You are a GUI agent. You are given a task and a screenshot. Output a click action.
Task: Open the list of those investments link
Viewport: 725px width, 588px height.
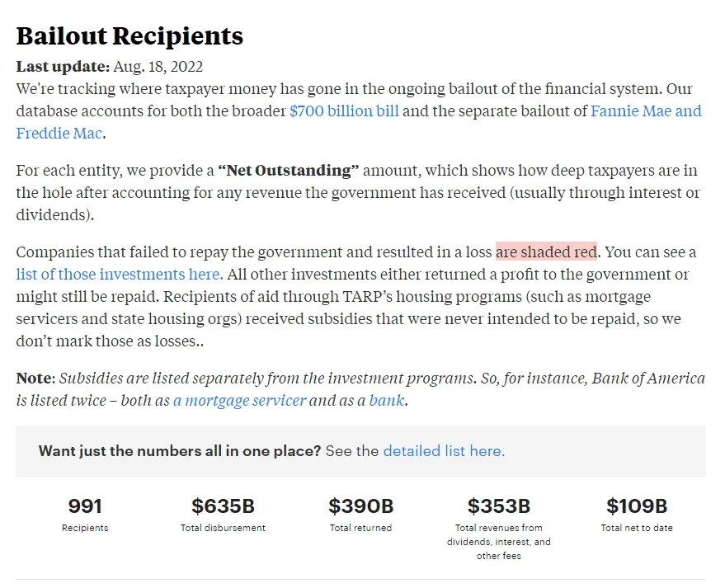[x=119, y=274]
